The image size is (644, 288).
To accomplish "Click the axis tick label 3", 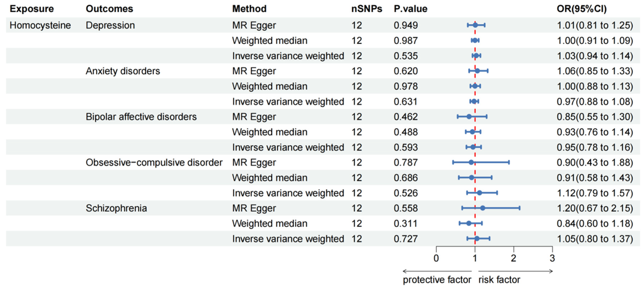I will [x=552, y=258].
